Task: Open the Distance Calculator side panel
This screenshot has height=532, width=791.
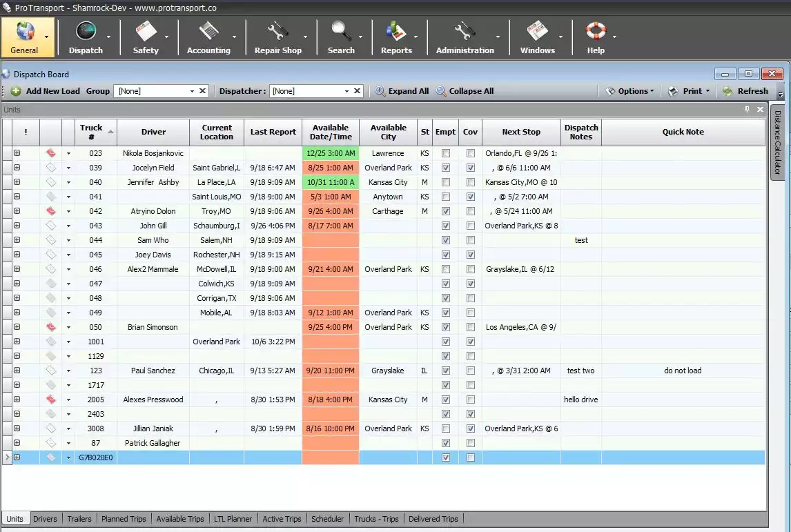Action: (x=779, y=144)
